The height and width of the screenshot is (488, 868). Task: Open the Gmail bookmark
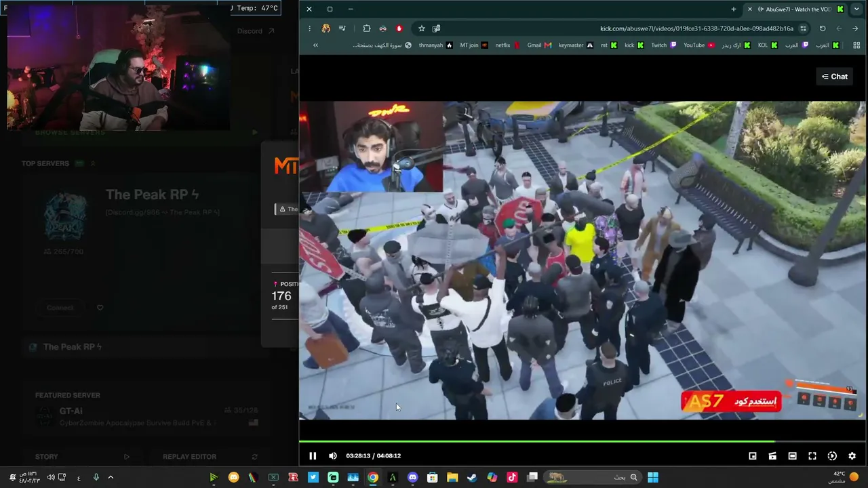tap(540, 45)
